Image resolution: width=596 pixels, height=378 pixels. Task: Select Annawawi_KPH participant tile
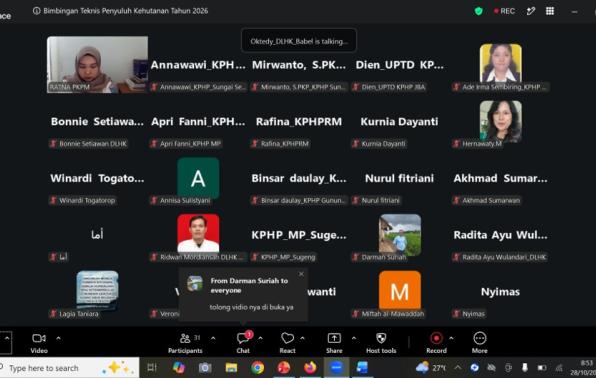tap(198, 65)
